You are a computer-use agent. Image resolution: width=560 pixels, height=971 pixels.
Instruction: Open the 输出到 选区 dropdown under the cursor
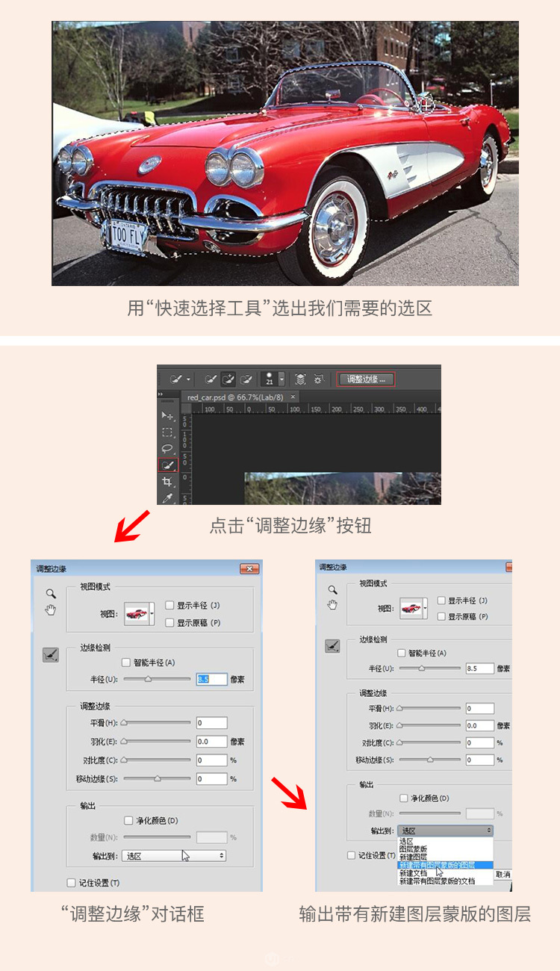coord(175,856)
